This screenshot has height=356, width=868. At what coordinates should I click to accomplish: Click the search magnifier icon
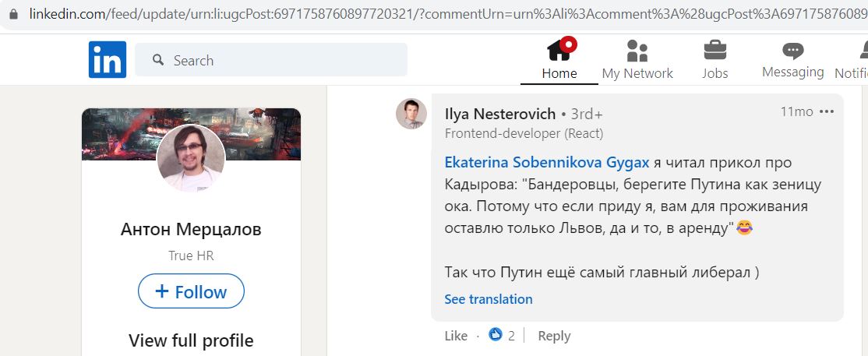tap(158, 60)
